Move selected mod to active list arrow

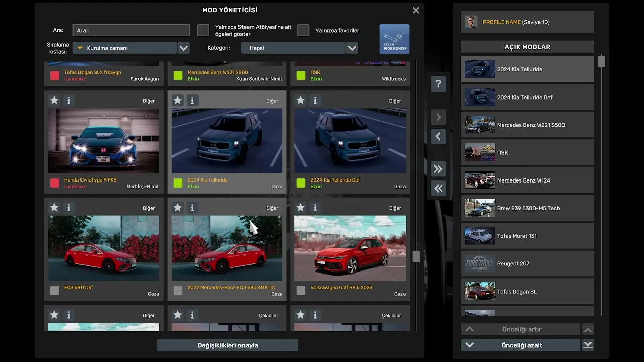tap(438, 117)
